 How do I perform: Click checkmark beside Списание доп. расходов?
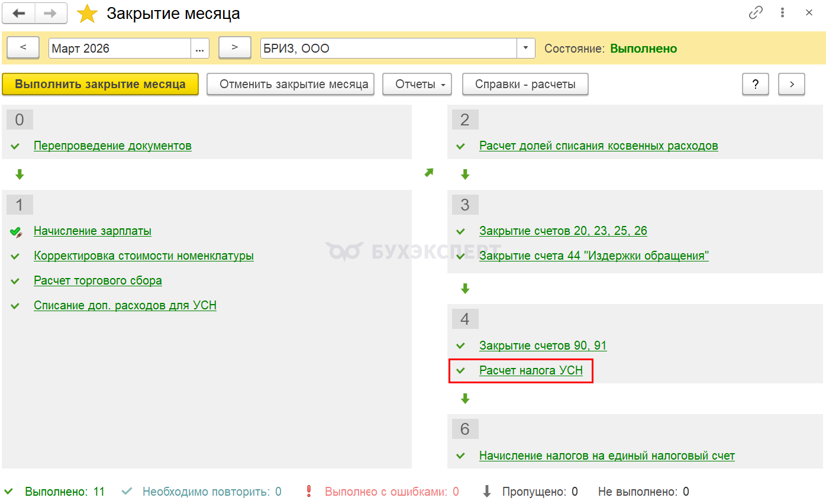coord(15,306)
